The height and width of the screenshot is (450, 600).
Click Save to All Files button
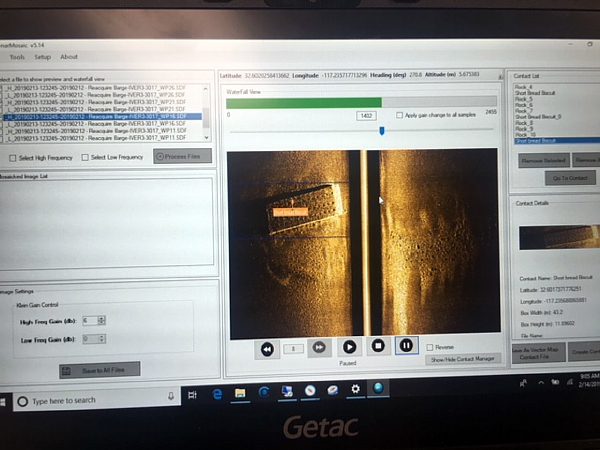point(100,370)
